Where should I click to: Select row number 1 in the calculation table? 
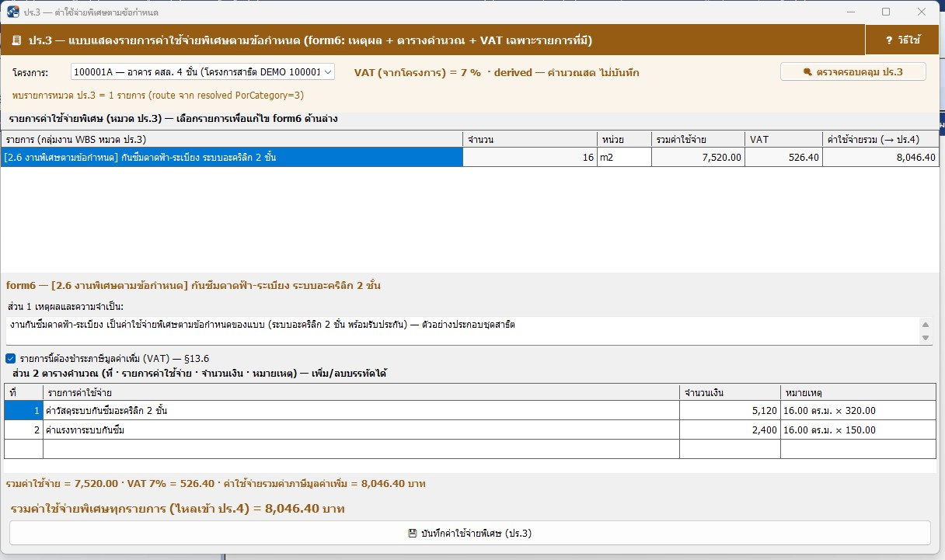pos(23,410)
